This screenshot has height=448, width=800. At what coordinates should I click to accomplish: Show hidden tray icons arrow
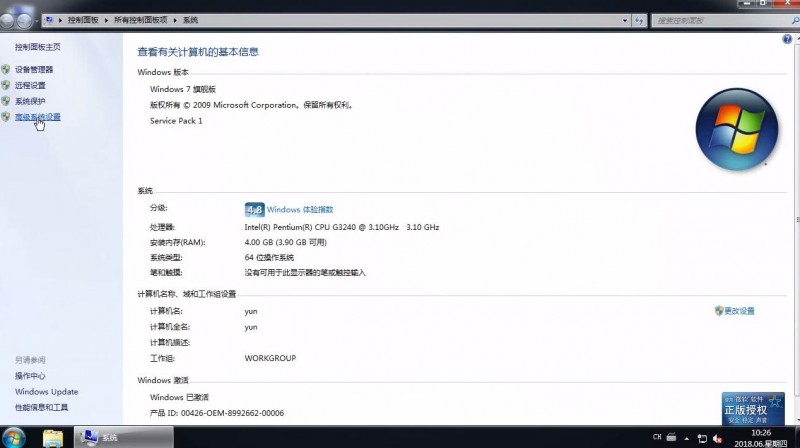(687, 438)
